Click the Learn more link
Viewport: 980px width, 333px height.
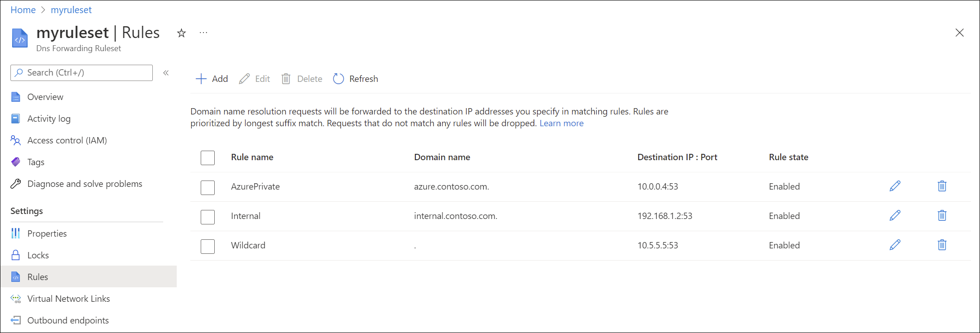(x=561, y=123)
